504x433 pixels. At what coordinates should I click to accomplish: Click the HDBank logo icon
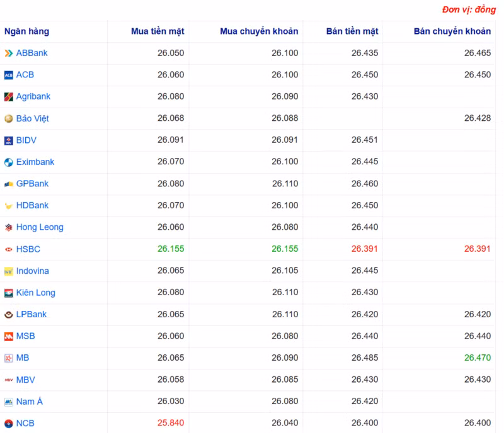click(9, 205)
